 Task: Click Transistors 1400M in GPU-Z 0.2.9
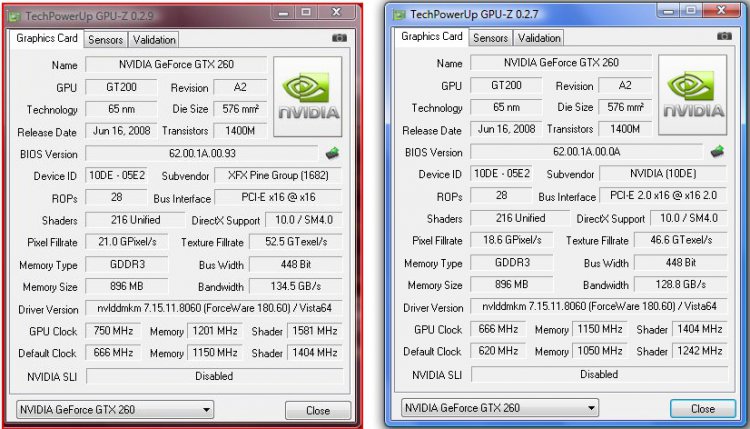[x=240, y=131]
